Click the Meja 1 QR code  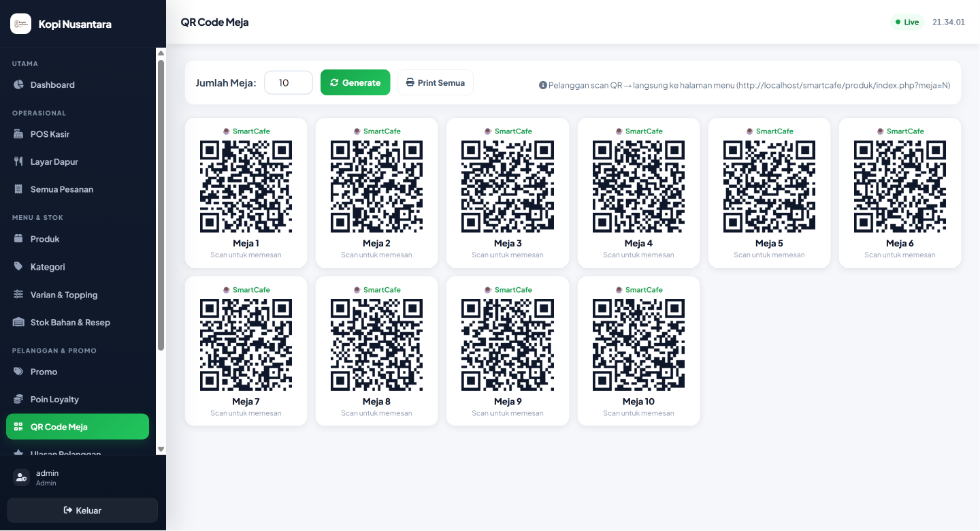coord(246,187)
